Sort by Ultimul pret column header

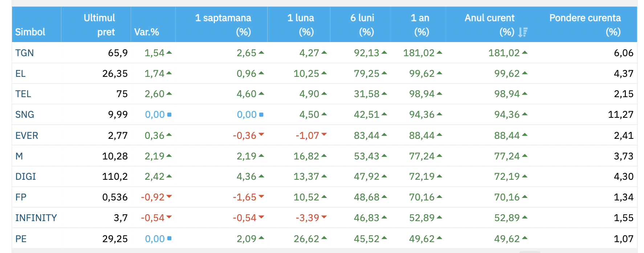click(x=99, y=25)
